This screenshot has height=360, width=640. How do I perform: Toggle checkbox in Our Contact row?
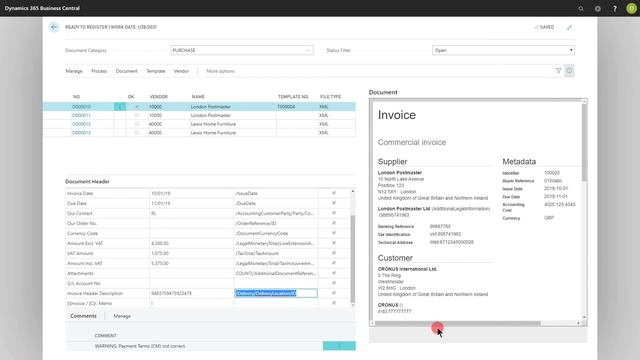(334, 213)
